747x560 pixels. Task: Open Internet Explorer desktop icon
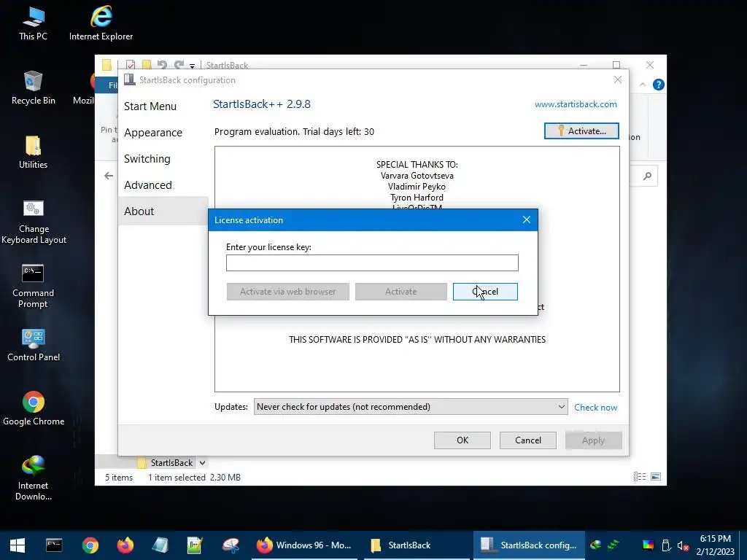[101, 23]
